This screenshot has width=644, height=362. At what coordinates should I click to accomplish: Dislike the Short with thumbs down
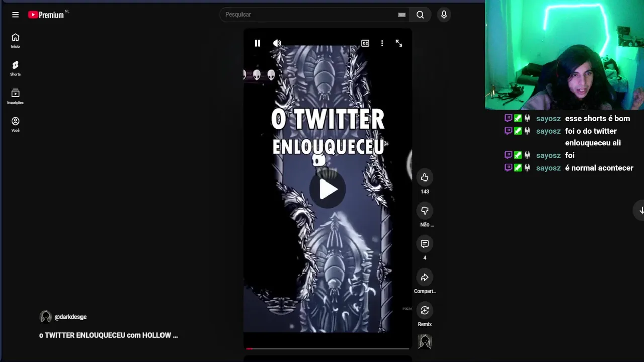coord(425,210)
